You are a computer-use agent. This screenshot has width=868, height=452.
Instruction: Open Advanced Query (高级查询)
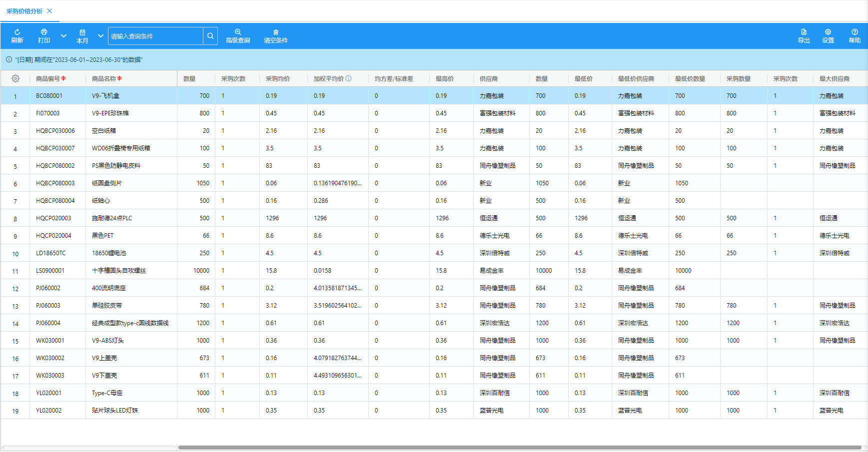click(237, 36)
